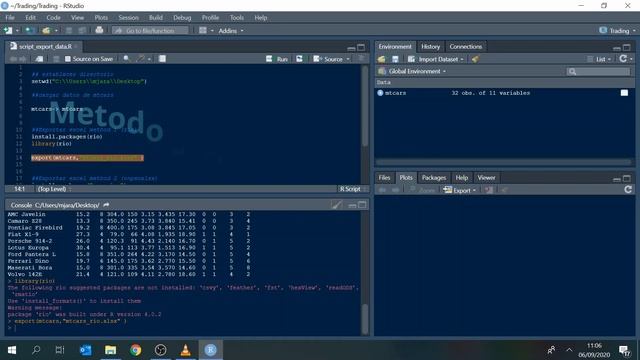Click the Load workspace folder icon in Environment
The image size is (640, 360).
(x=382, y=59)
